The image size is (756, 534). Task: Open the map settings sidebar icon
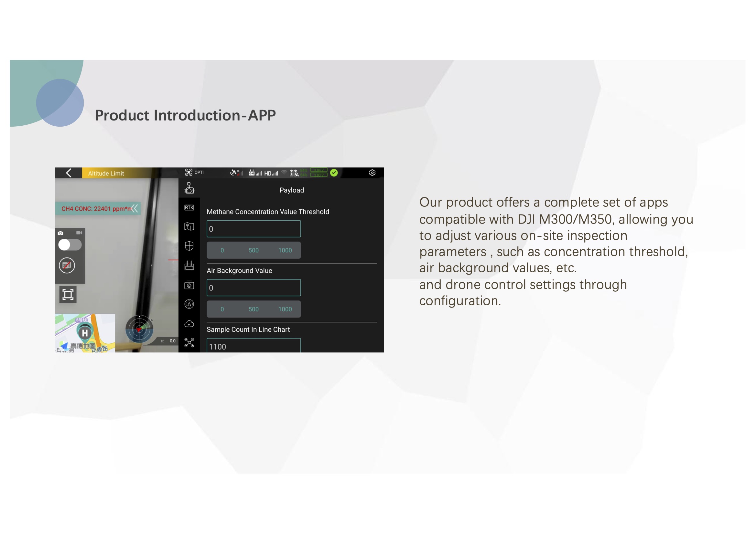pos(189,227)
